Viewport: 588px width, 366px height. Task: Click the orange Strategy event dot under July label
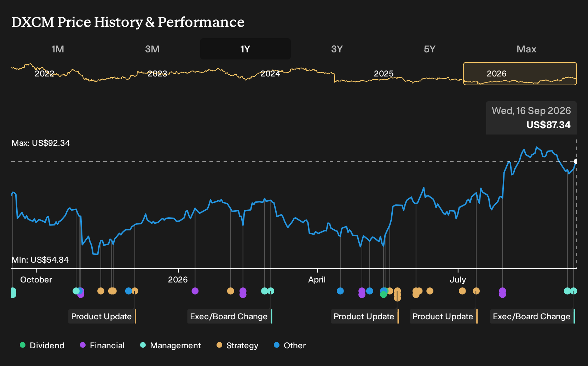[462, 291]
